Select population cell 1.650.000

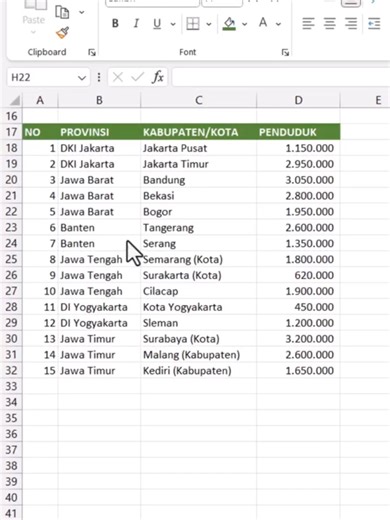pyautogui.click(x=298, y=371)
